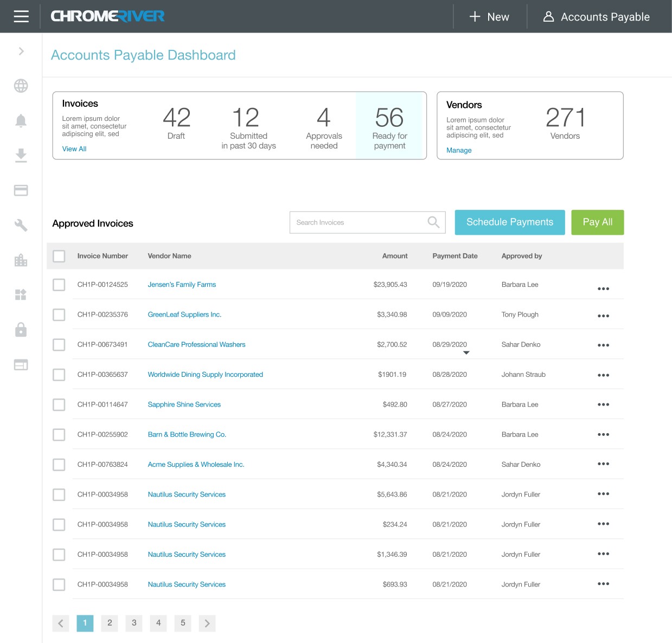This screenshot has height=643, width=672.
Task: Open Worldwide Dining Supply Incorporated link
Action: [205, 375]
